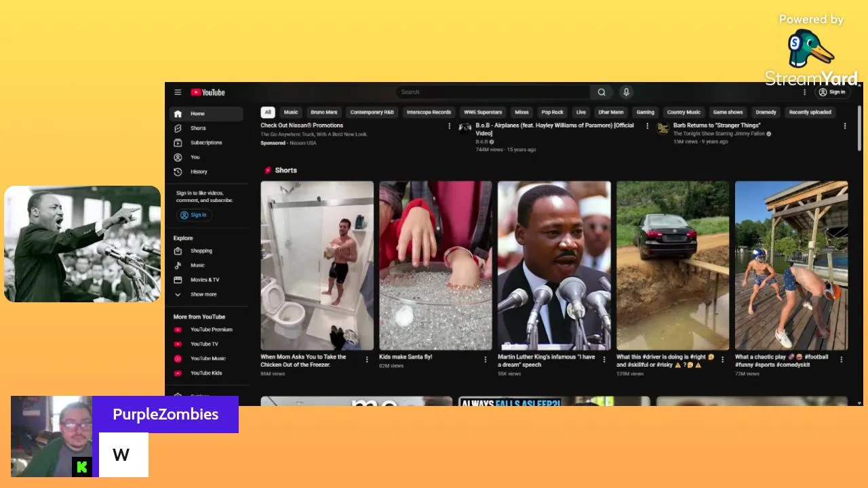Select the Contemporary R&B chip
The image size is (868, 488).
point(372,113)
